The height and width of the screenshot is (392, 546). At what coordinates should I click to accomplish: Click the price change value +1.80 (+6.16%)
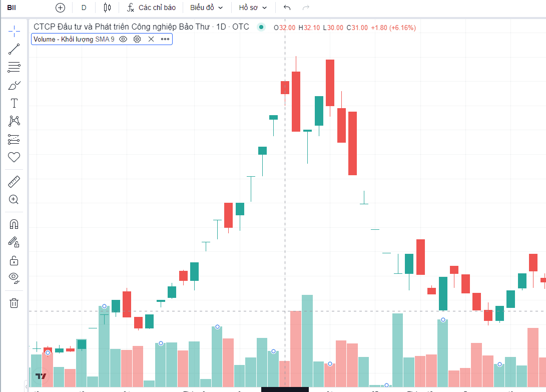click(393, 28)
